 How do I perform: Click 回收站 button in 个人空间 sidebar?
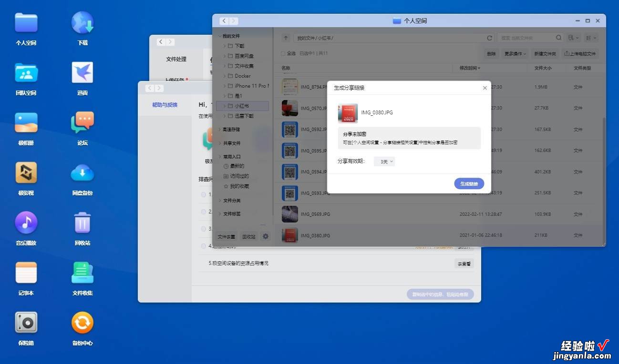coord(249,237)
